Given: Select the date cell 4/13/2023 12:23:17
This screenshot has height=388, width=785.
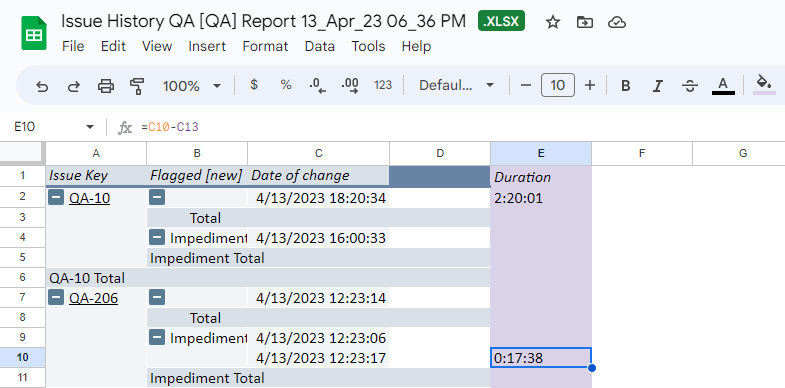Looking at the screenshot, I should [x=318, y=358].
